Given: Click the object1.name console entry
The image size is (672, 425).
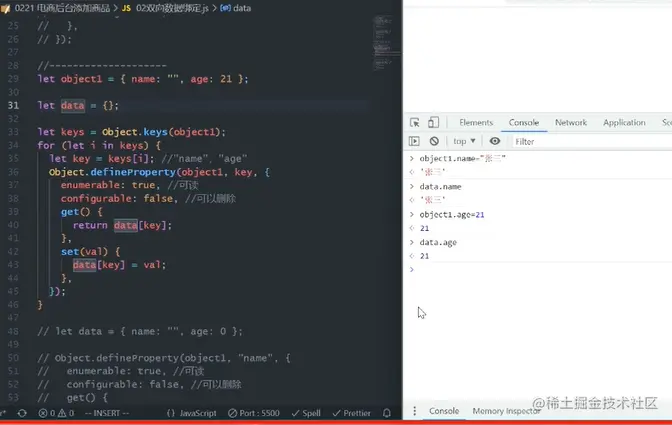Looking at the screenshot, I should pyautogui.click(x=462, y=159).
